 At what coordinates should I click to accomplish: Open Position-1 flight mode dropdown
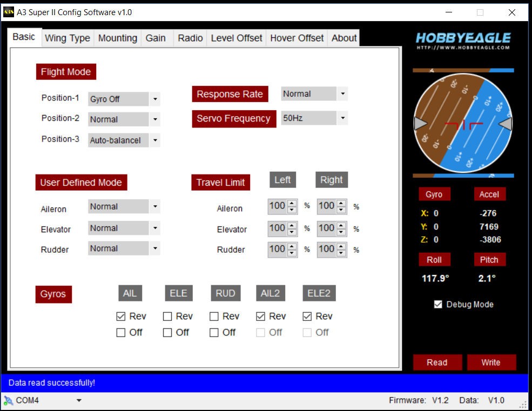(x=154, y=99)
